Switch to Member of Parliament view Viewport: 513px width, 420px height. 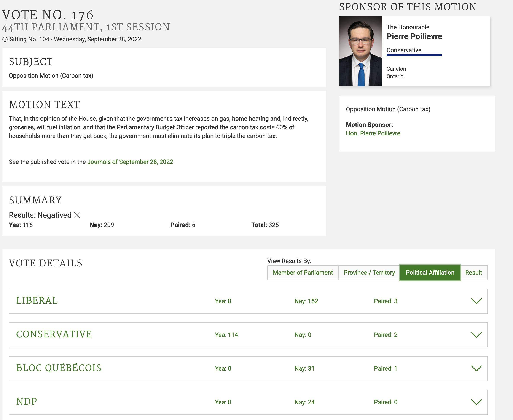(303, 273)
